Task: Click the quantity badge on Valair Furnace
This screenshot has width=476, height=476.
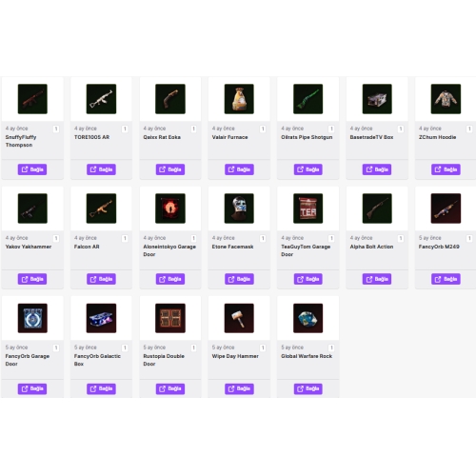Action: 263,129
